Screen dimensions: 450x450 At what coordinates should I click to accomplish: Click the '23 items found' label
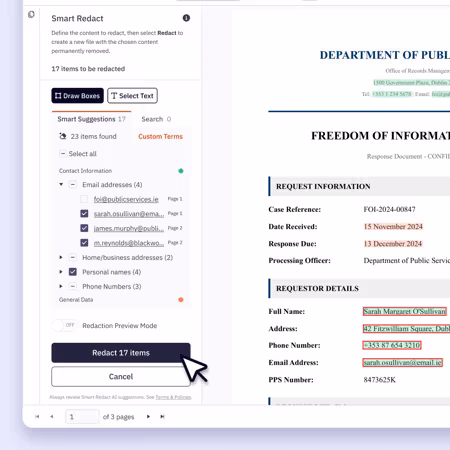93,136
